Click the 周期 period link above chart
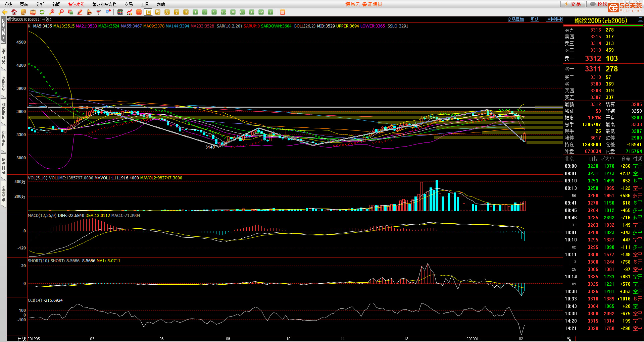The width and height of the screenshot is (644, 342). tap(534, 19)
